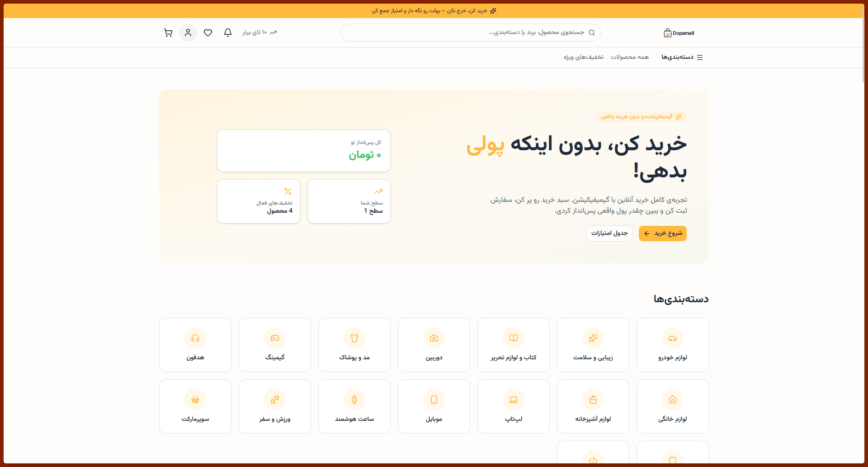Open the 'ورزش و سفر' sports icon
Screen dimensions: 868x467
tap(275, 400)
